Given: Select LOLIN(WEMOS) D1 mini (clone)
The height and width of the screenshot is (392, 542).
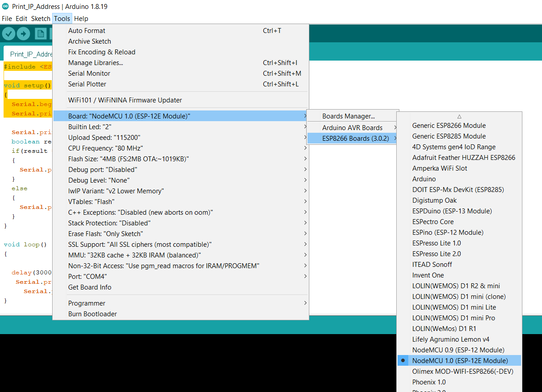Looking at the screenshot, I should [x=459, y=297].
